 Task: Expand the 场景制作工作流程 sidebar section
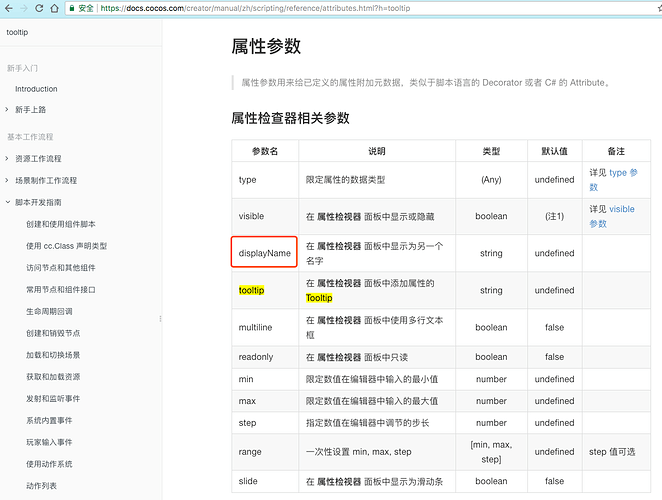pyautogui.click(x=7, y=180)
